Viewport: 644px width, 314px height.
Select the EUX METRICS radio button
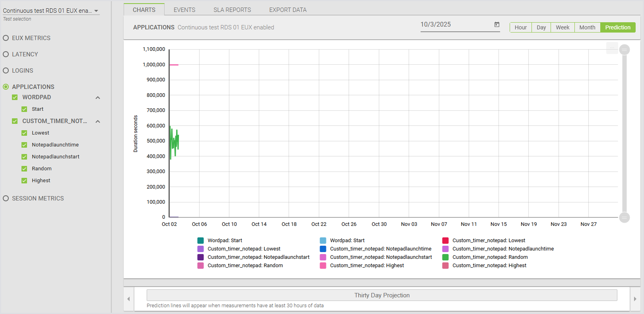click(6, 38)
